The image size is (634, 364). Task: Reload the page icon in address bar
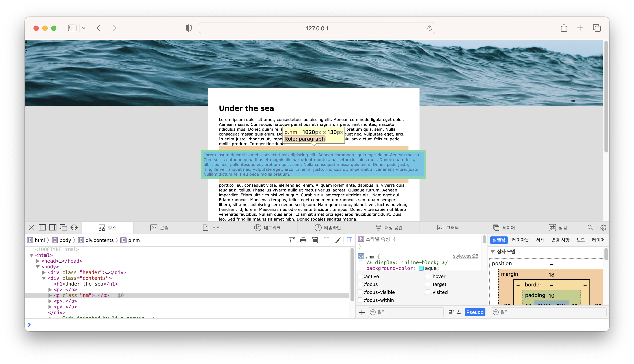pos(429,28)
